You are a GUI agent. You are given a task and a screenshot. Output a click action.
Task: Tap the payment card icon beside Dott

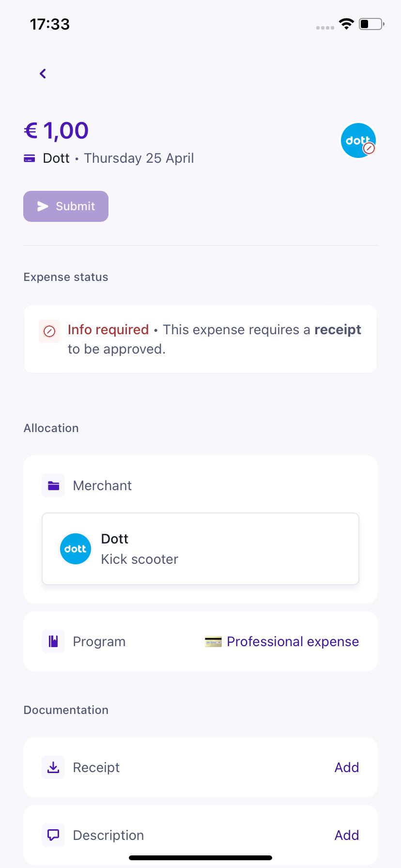(x=30, y=158)
